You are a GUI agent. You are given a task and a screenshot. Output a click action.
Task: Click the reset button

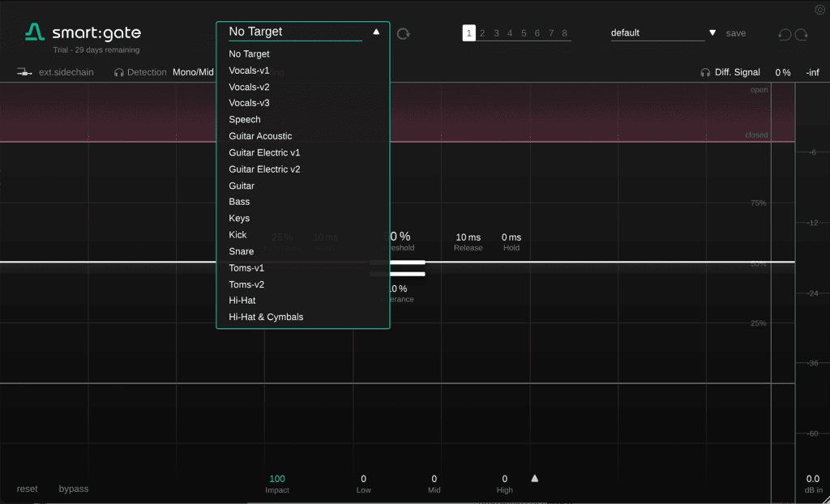27,489
